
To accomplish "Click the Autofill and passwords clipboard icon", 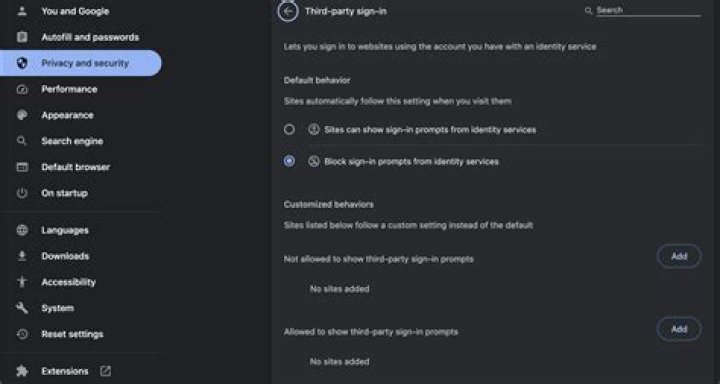I will tap(22, 37).
